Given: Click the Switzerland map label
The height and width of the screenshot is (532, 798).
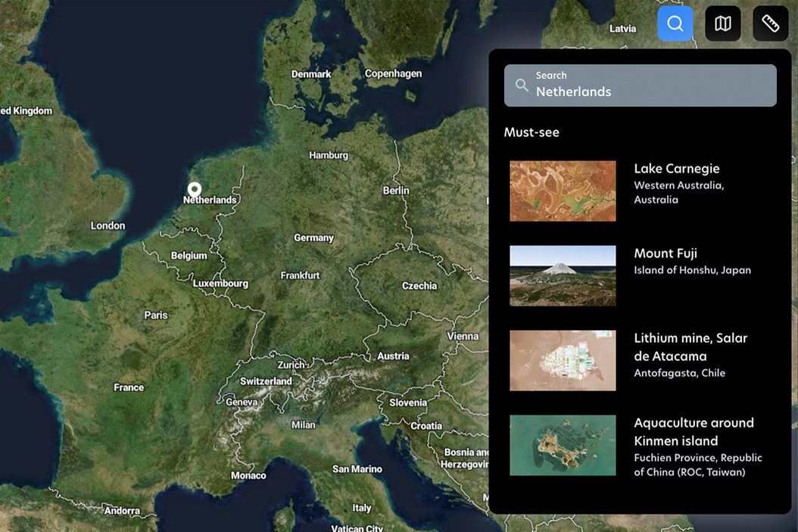Looking at the screenshot, I should click(x=267, y=381).
